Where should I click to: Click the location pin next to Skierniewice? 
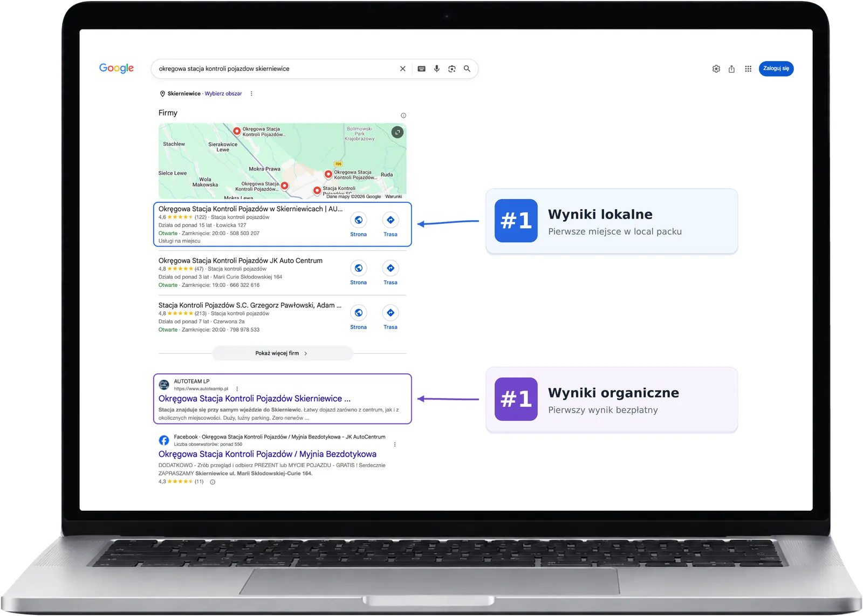(x=162, y=94)
